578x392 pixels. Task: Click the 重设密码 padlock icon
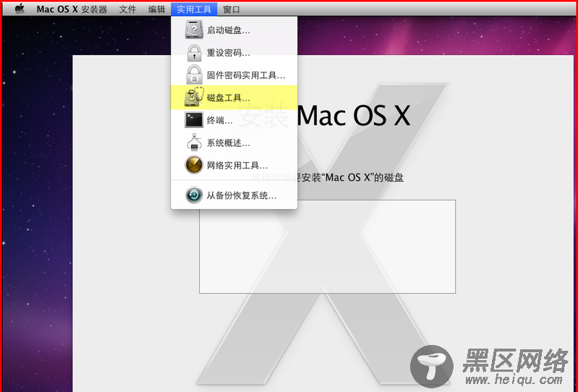[x=194, y=53]
